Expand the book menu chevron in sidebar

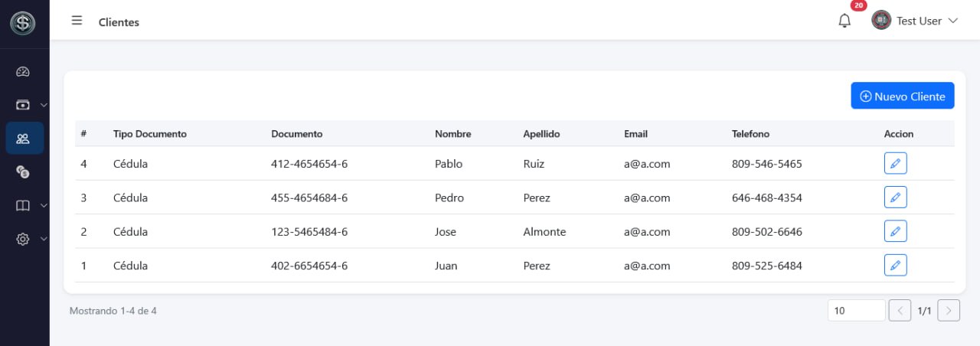[x=44, y=206]
